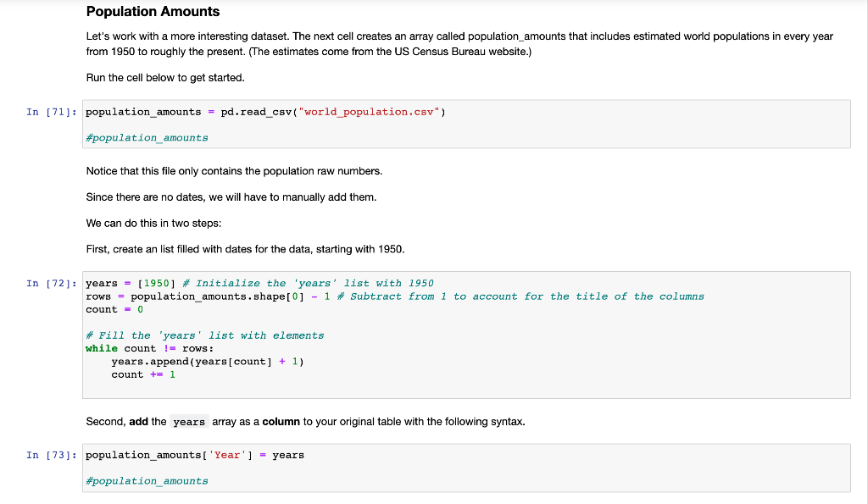Select code cell In [71] with read_csv

(466, 124)
